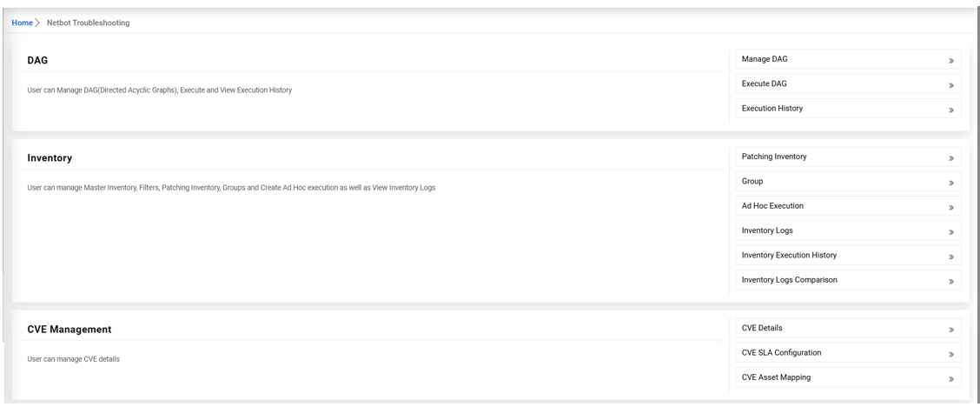Select Patching Inventory from the Inventory list
The image size is (980, 407).
(774, 157)
